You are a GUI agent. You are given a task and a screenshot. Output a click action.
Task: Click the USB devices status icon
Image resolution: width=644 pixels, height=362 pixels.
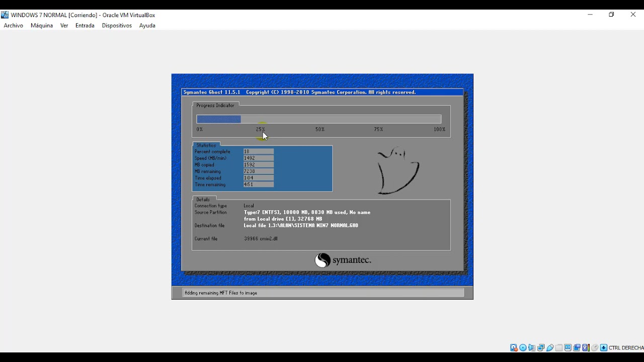550,347
